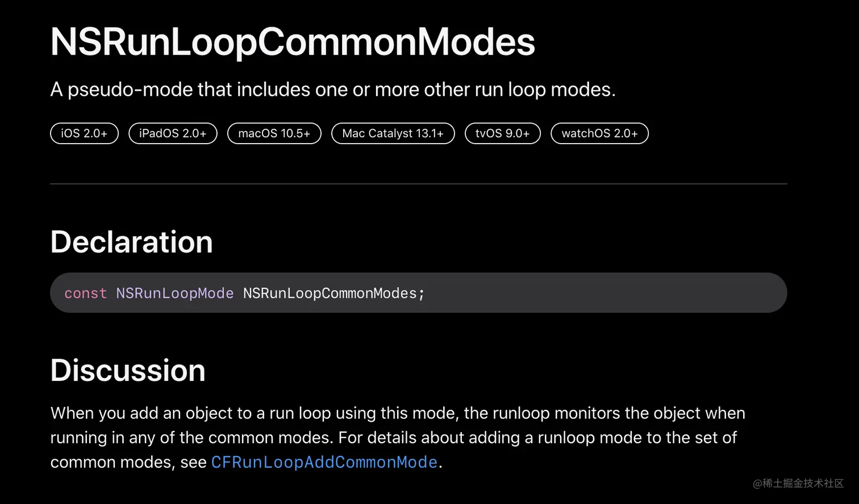The image size is (859, 504).
Task: Open the CFRunLoopAddCommonMode link
Action: coord(324,462)
